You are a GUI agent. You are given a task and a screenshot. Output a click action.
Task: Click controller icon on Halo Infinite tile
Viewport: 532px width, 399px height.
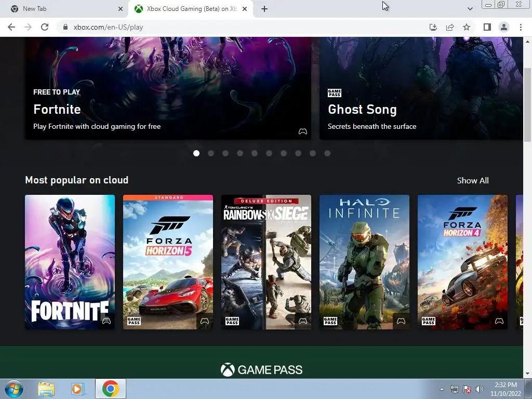click(401, 321)
